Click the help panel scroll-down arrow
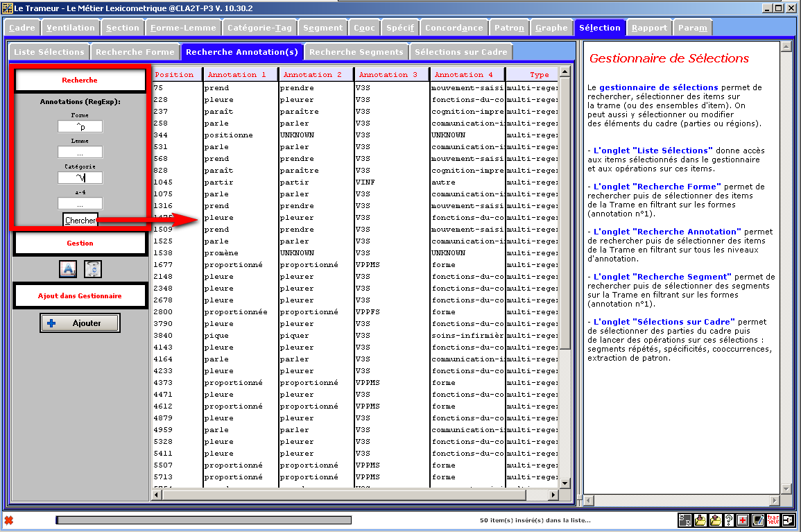 click(x=786, y=489)
